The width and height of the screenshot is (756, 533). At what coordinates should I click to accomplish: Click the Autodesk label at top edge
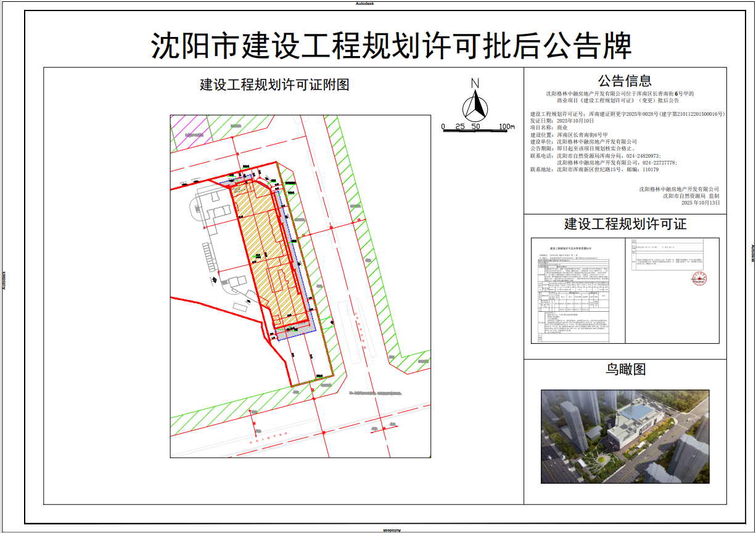point(364,3)
